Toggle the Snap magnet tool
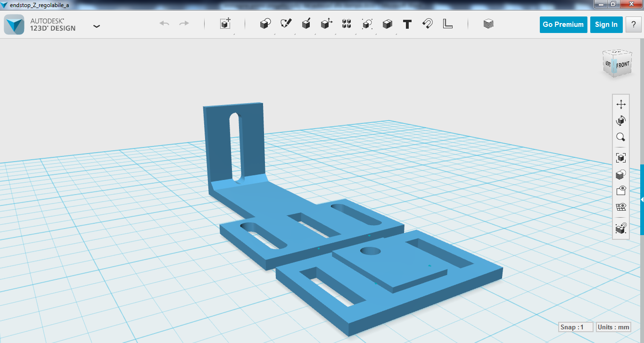Viewport: 644px width, 343px height. pyautogui.click(x=427, y=24)
